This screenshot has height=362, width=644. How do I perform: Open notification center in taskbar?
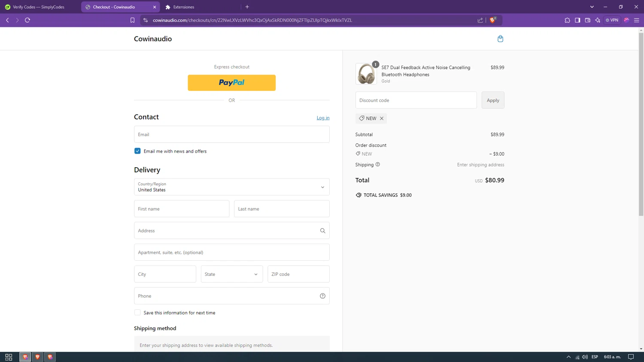(x=631, y=357)
